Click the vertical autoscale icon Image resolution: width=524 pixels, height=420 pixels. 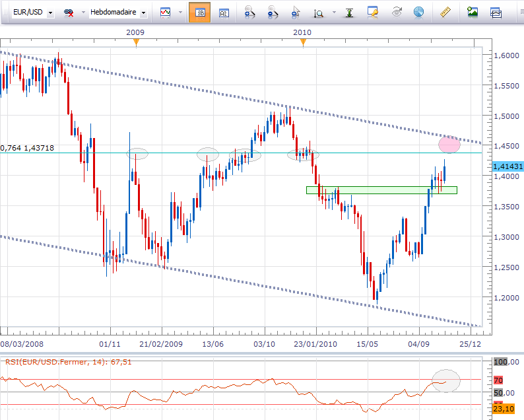(351, 12)
